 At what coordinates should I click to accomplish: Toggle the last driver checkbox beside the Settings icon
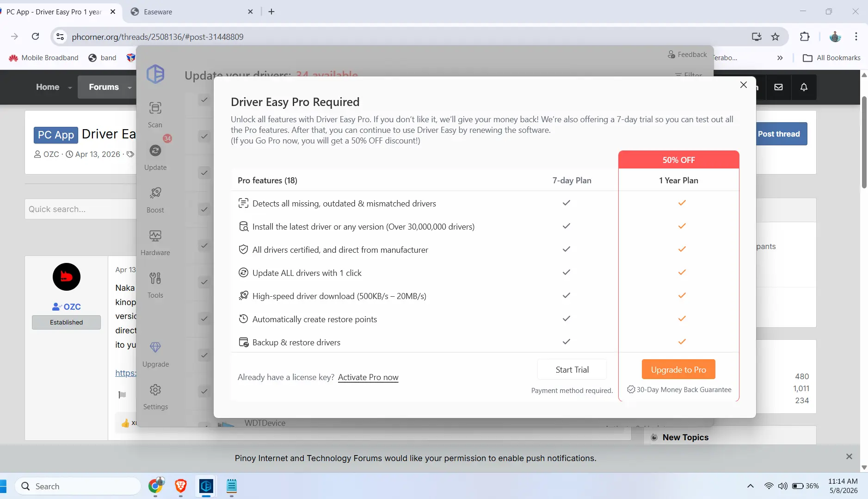click(x=204, y=392)
